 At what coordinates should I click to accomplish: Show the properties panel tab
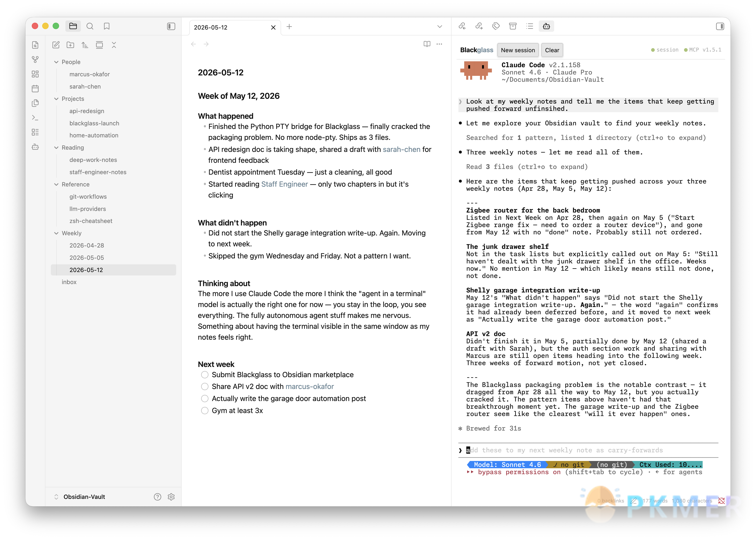coord(513,26)
